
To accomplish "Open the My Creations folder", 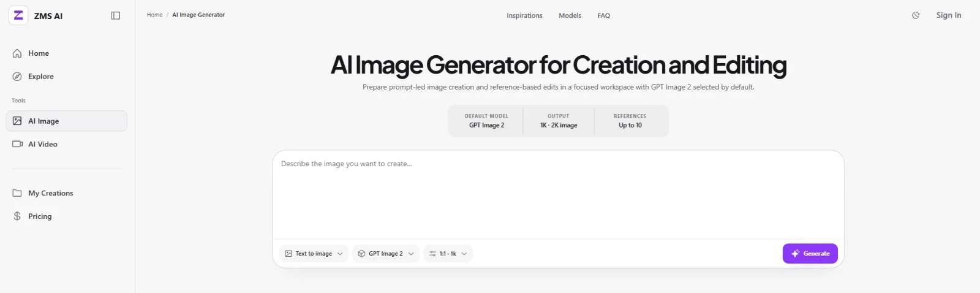I will 67,193.
